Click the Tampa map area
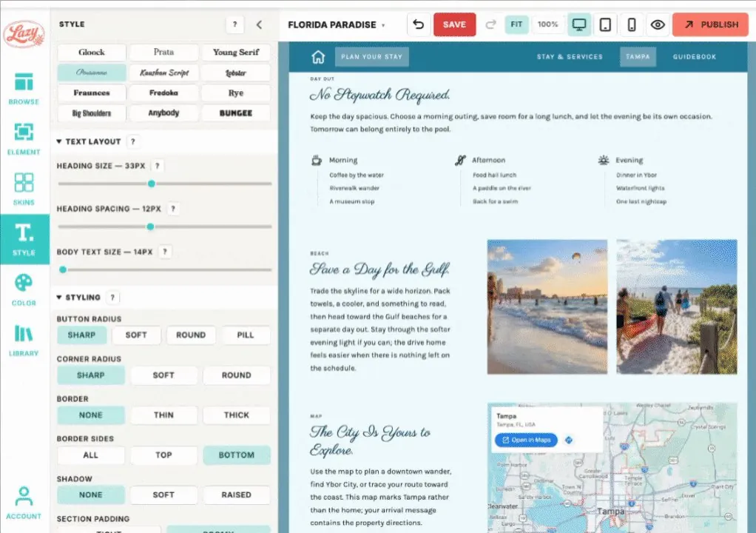The width and height of the screenshot is (756, 533). pyautogui.click(x=612, y=468)
